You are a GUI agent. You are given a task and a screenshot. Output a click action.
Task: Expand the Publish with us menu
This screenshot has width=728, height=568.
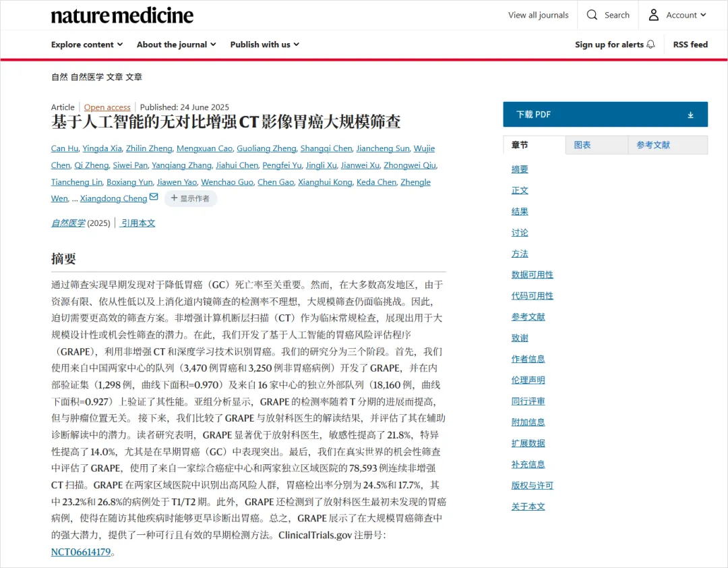[x=264, y=45]
